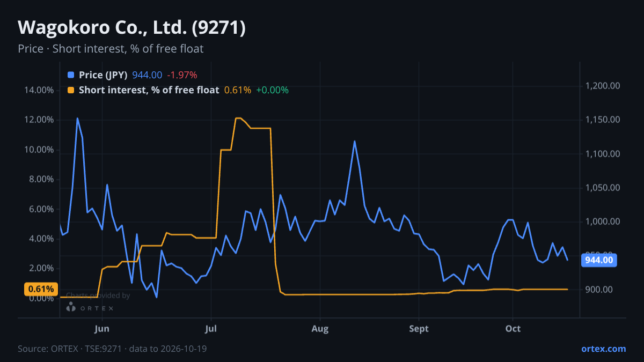This screenshot has width=644, height=362.
Task: Click the blue Price legend color swatch
Action: 71,75
